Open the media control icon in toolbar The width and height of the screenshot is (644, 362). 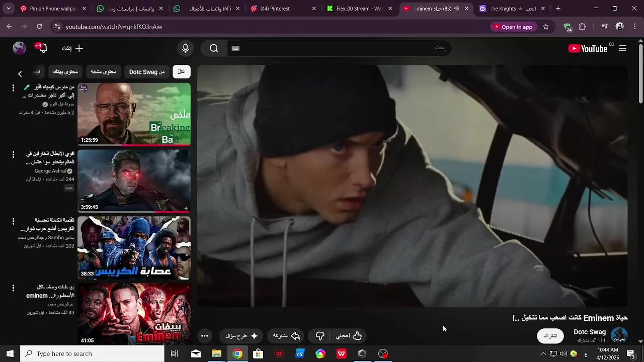tap(604, 27)
